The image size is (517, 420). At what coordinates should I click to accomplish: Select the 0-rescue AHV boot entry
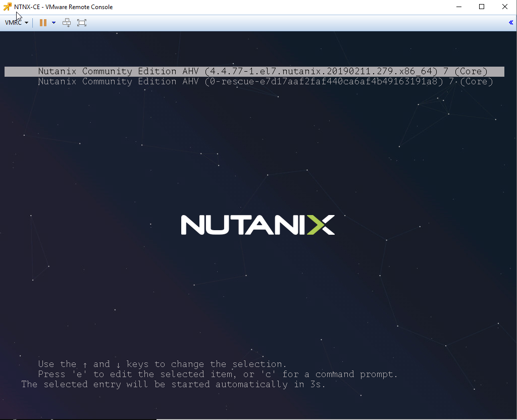[x=265, y=81]
